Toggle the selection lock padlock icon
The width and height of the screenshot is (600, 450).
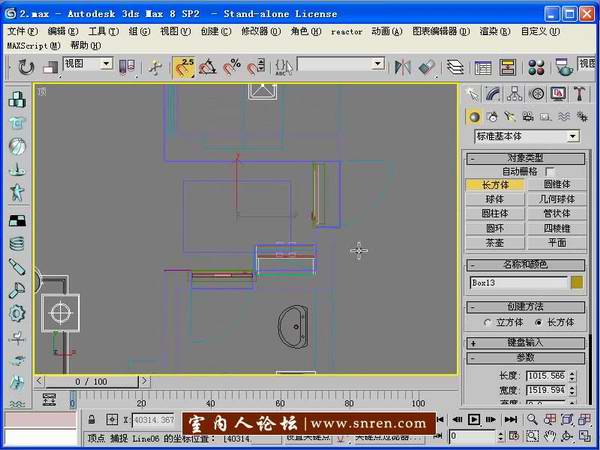[x=92, y=419]
